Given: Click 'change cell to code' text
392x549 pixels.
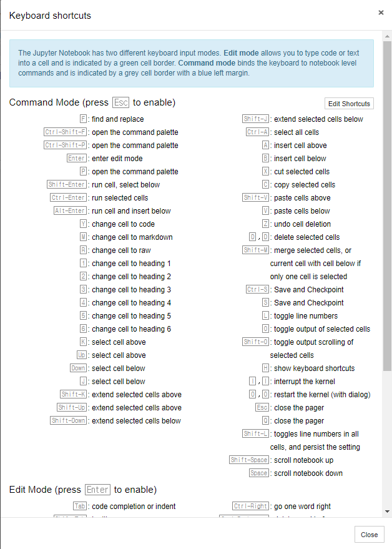Looking at the screenshot, I should tap(123, 224).
